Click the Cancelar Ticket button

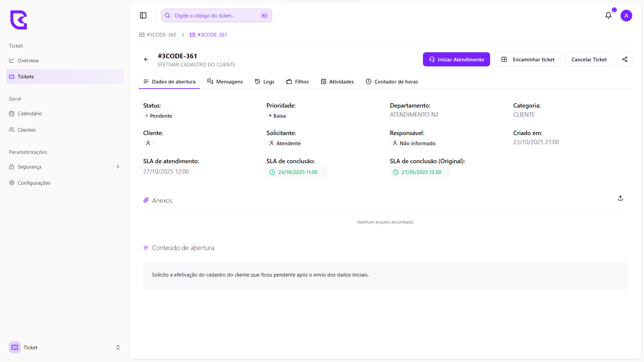point(589,59)
